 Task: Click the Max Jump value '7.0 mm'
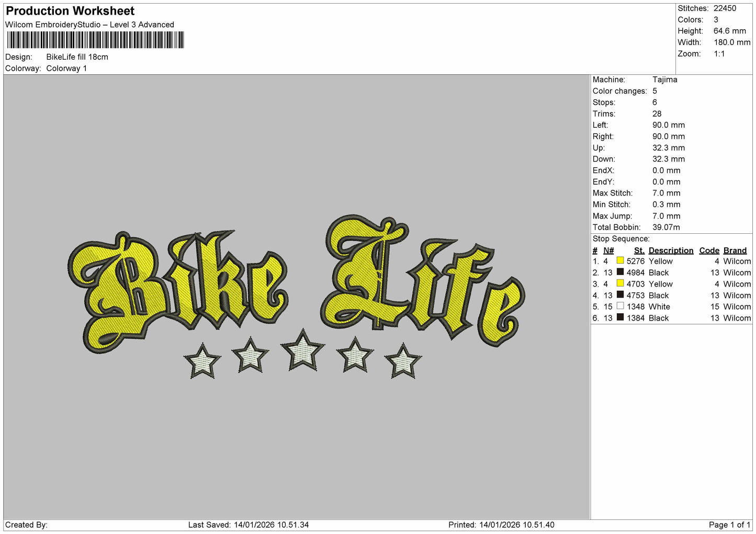666,216
